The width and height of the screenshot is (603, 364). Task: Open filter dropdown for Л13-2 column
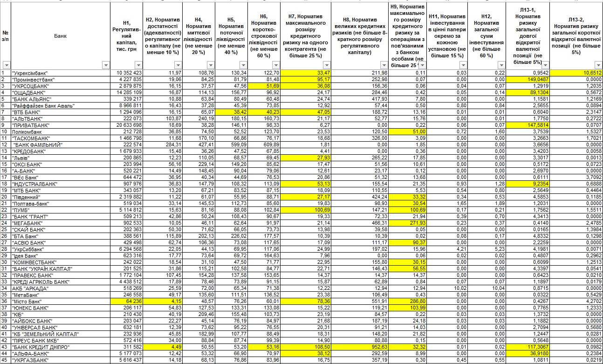[x=599, y=65]
